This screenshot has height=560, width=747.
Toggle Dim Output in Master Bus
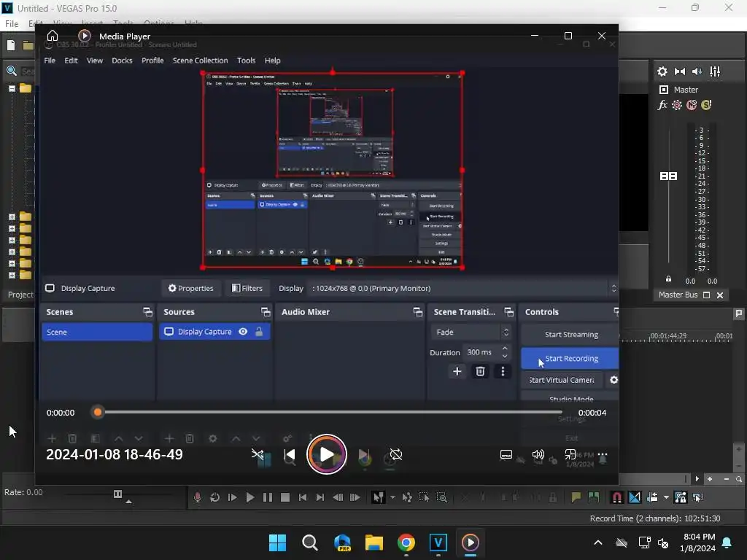[x=697, y=71]
